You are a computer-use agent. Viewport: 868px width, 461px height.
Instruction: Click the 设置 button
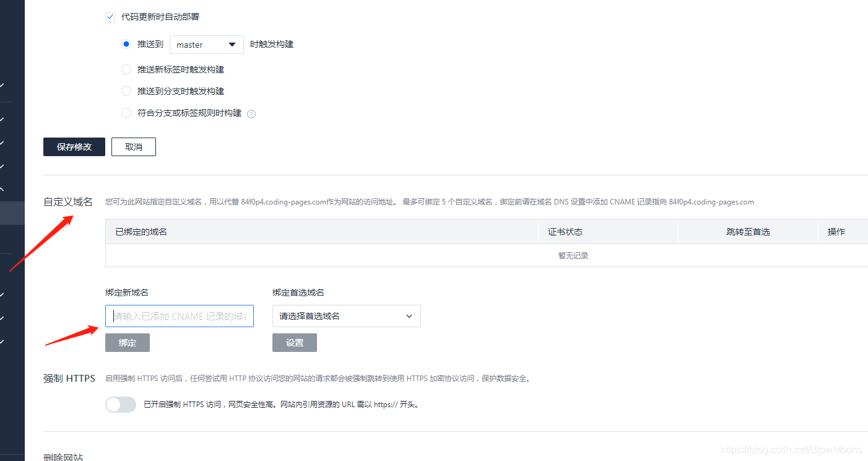[295, 343]
